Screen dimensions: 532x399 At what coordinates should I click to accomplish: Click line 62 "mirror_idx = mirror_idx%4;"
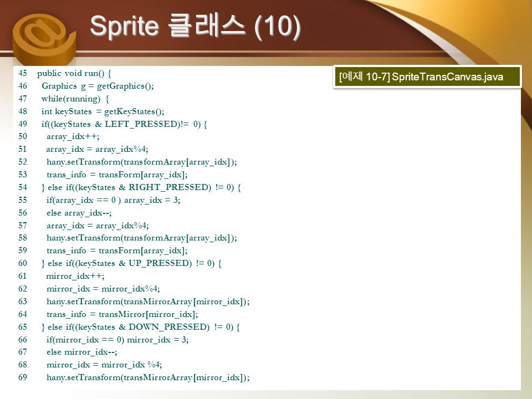point(103,289)
